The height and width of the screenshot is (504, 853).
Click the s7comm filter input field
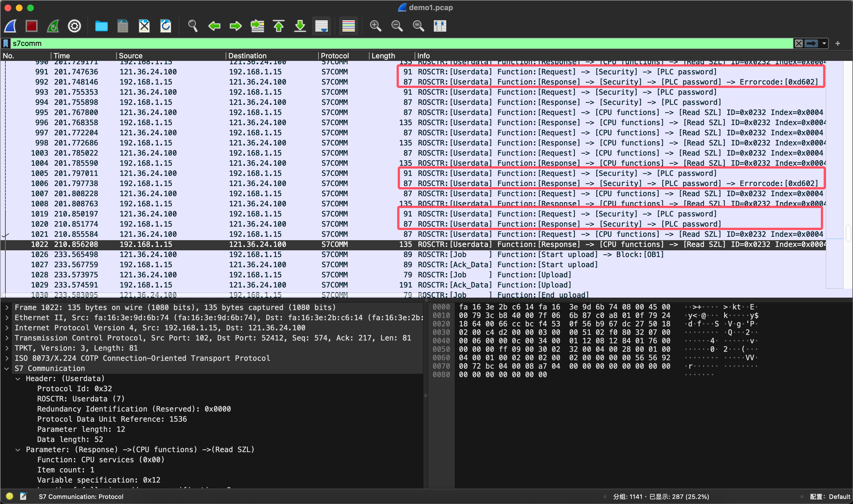tap(401, 43)
